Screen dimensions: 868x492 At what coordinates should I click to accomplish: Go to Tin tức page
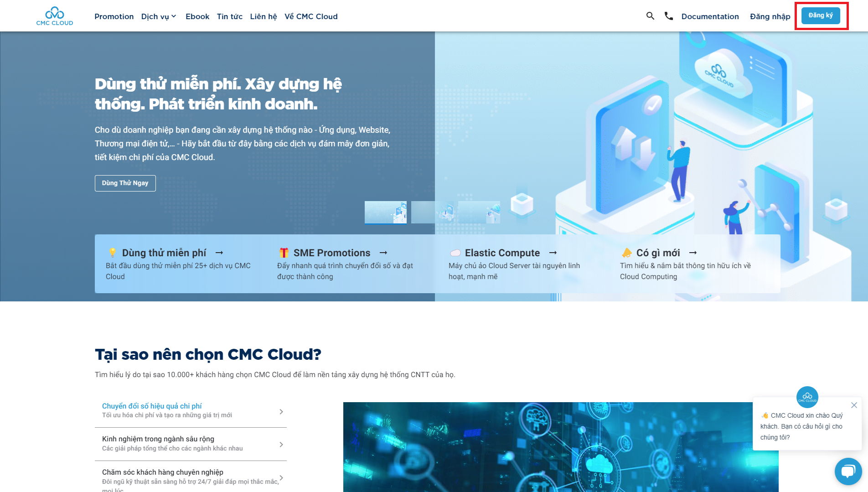point(230,16)
